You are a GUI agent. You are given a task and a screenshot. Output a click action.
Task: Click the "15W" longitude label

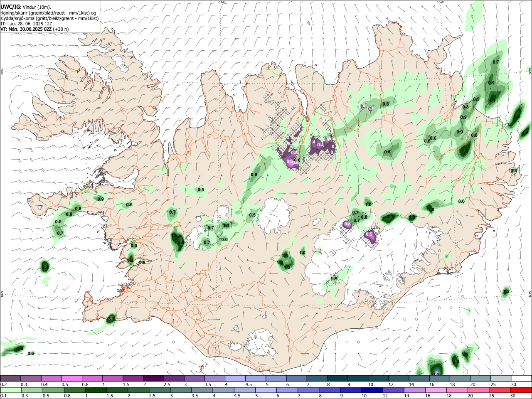tap(440, 2)
